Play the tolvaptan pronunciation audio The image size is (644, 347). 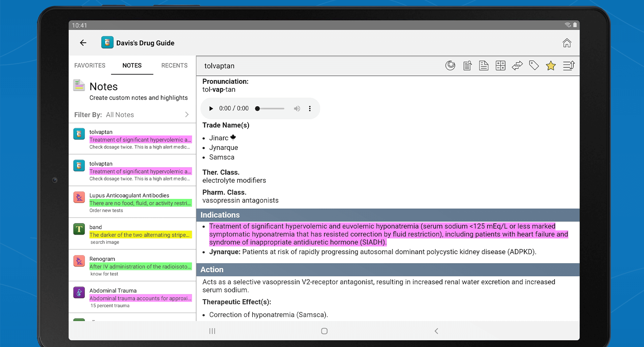pyautogui.click(x=211, y=108)
